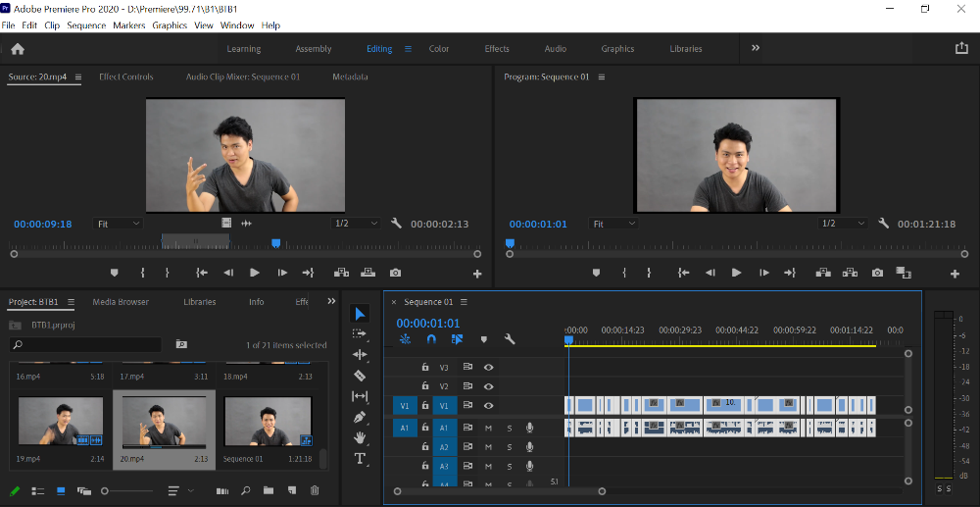Open Program monitor Fit zoom dropdown
The width and height of the screenshot is (980, 507).
[613, 224]
